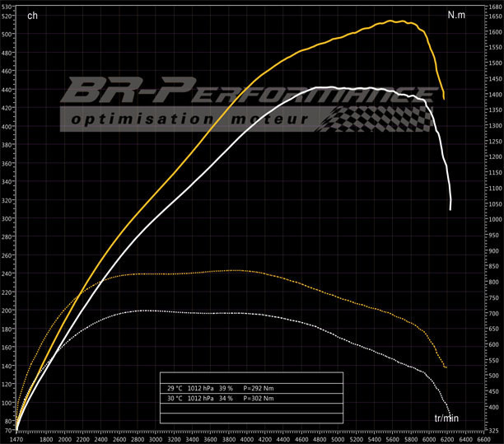Click the 'N.m' torque axis unit label
This screenshot has width=504, height=444.
click(x=455, y=15)
